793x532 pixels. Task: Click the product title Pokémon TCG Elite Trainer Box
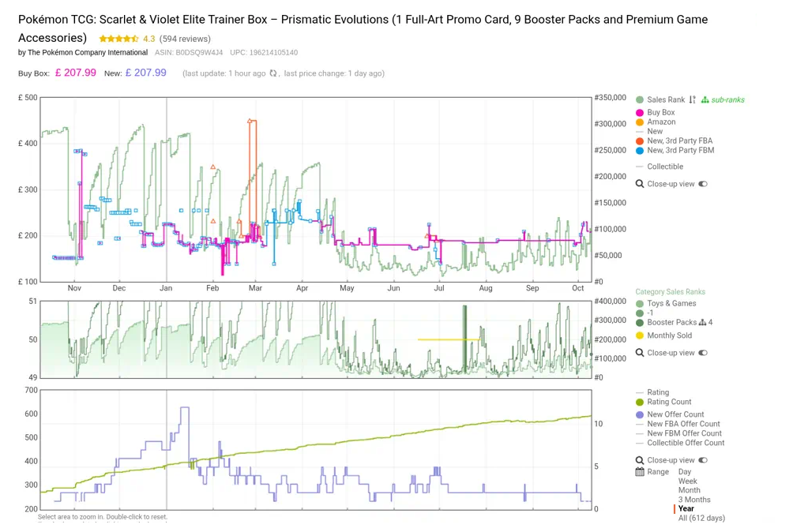coord(363,28)
